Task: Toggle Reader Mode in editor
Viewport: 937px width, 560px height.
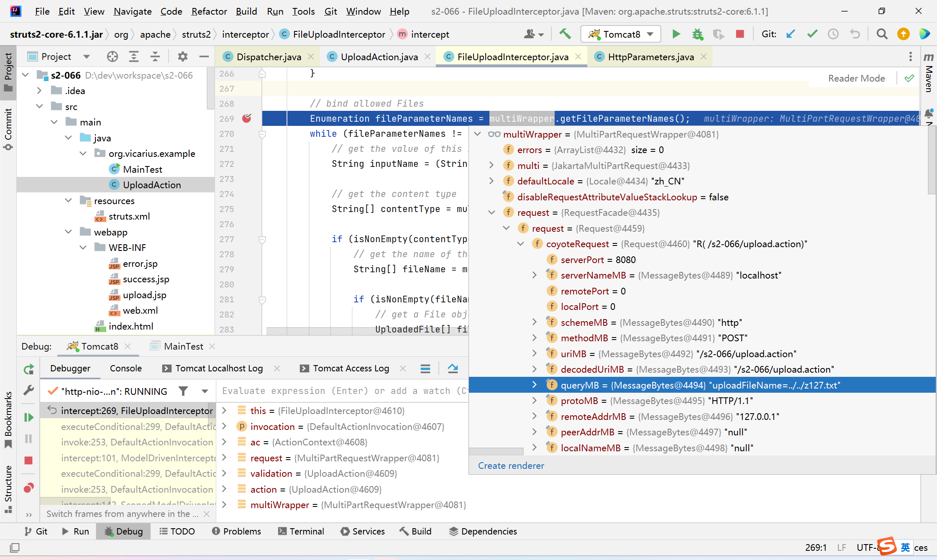Action: pos(856,78)
